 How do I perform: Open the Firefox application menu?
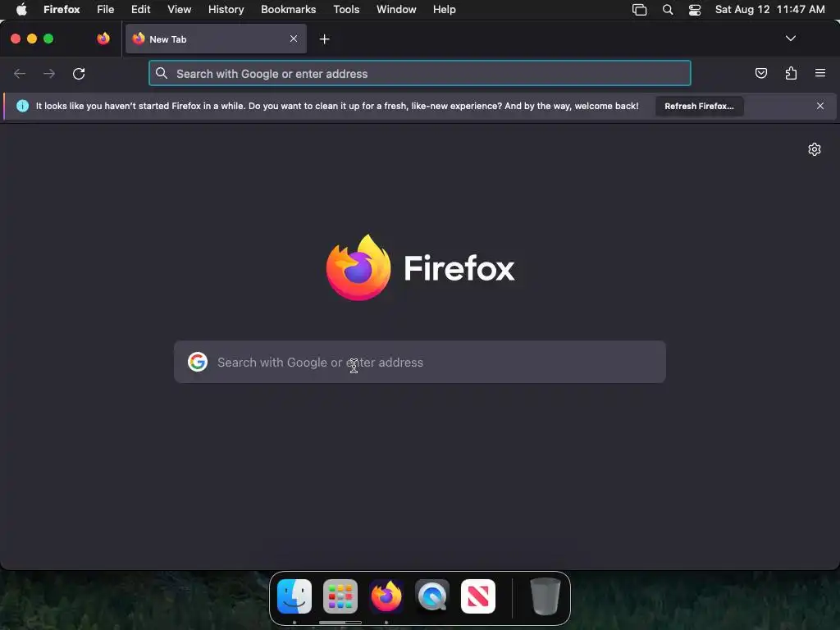(62, 10)
